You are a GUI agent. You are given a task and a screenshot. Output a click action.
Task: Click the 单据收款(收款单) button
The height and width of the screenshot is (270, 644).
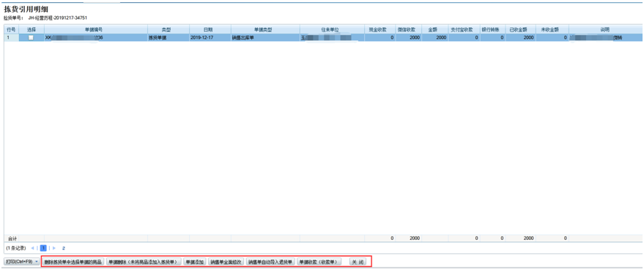319,262
